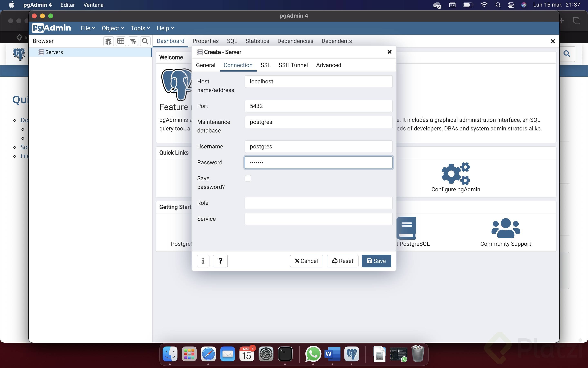Open the File menu dropdown
Screen dimensions: 588x368
[88, 28]
